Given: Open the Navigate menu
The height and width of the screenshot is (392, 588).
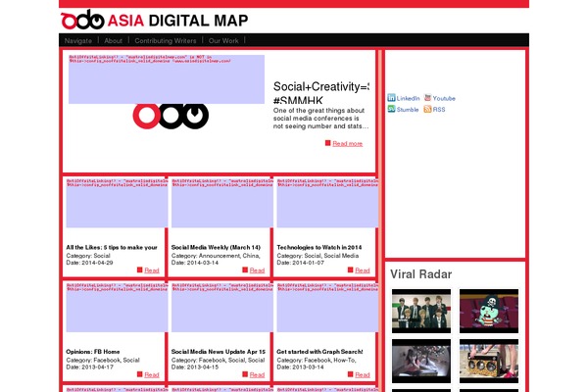Looking at the screenshot, I should (x=78, y=40).
